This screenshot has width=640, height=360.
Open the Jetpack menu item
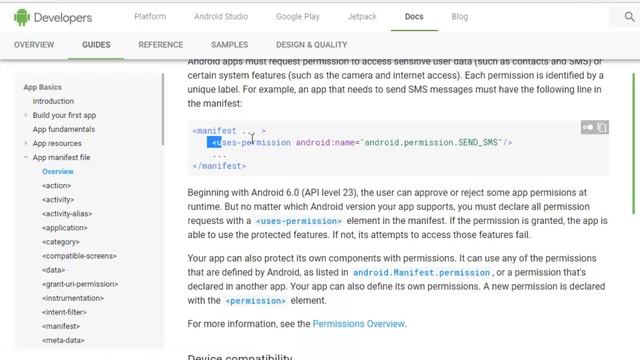coord(362,17)
